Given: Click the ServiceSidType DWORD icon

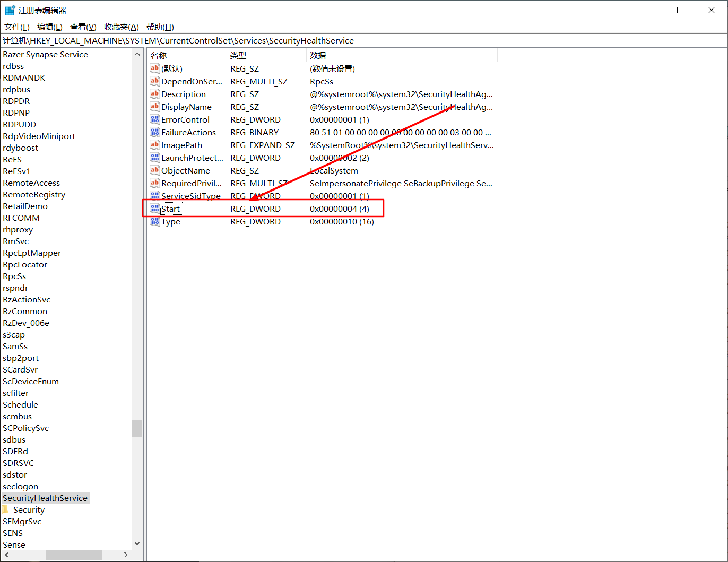Looking at the screenshot, I should pyautogui.click(x=155, y=196).
